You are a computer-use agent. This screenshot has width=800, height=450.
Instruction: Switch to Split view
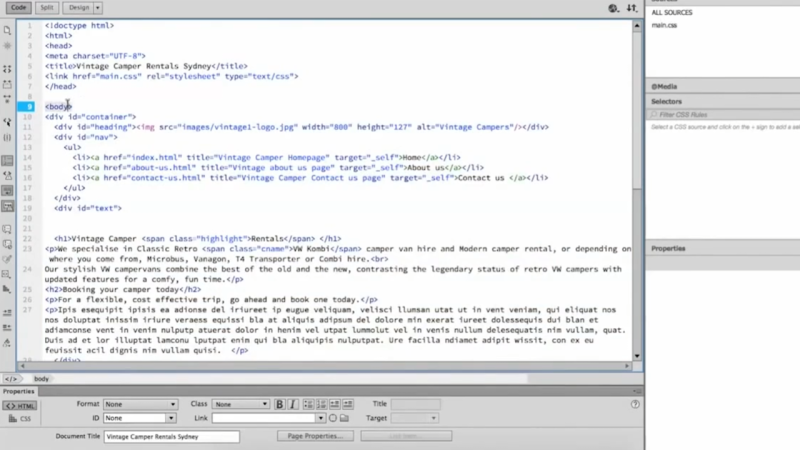(x=46, y=8)
